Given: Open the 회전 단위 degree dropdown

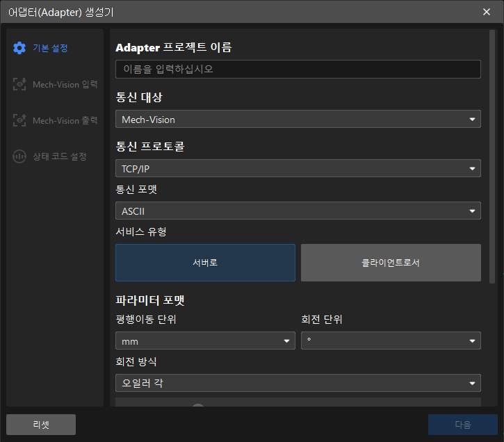Looking at the screenshot, I should [x=391, y=341].
